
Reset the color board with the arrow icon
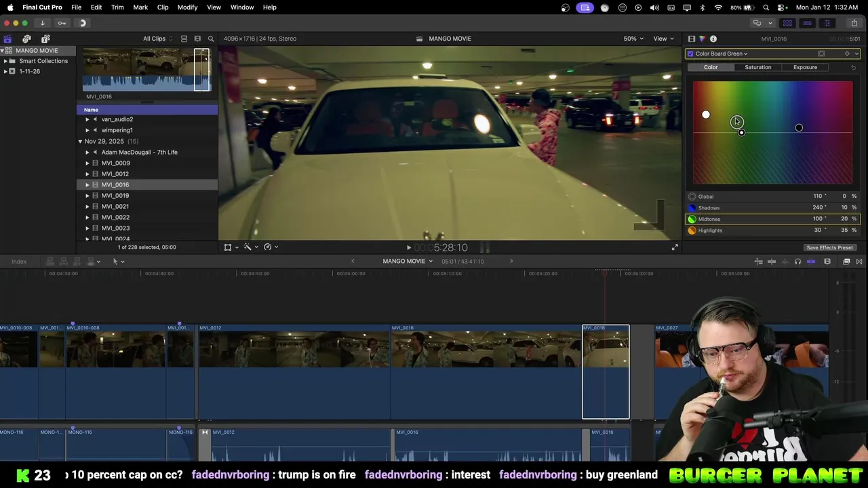(853, 67)
